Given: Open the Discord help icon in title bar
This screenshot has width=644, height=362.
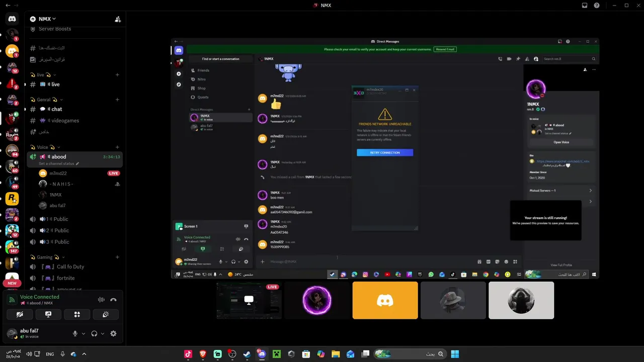Looking at the screenshot, I should pos(597,6).
